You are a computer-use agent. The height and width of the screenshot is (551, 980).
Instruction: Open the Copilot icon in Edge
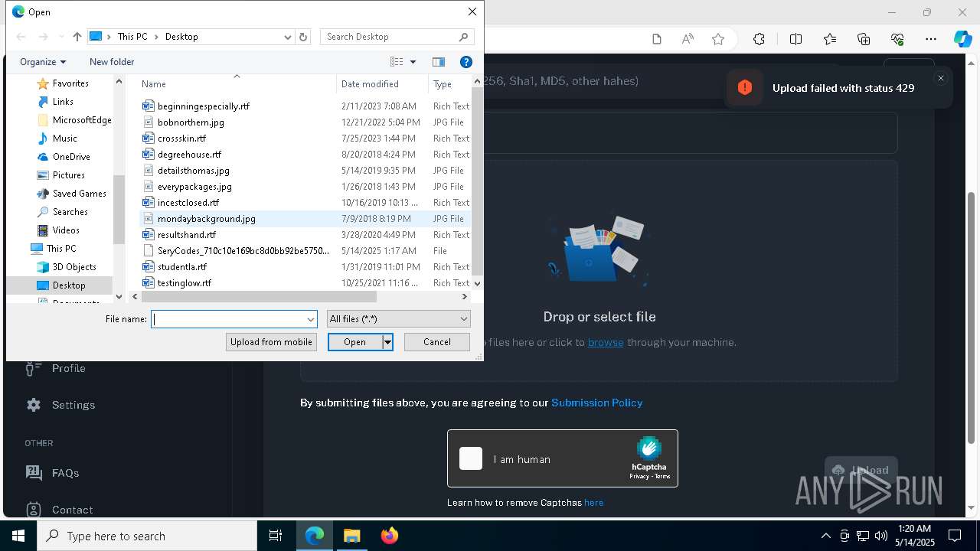click(x=962, y=39)
